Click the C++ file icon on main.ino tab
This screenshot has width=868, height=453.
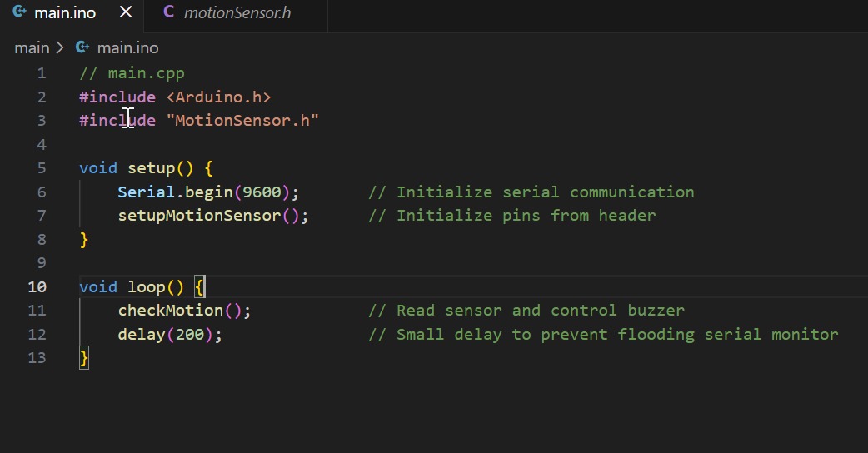tap(20, 12)
